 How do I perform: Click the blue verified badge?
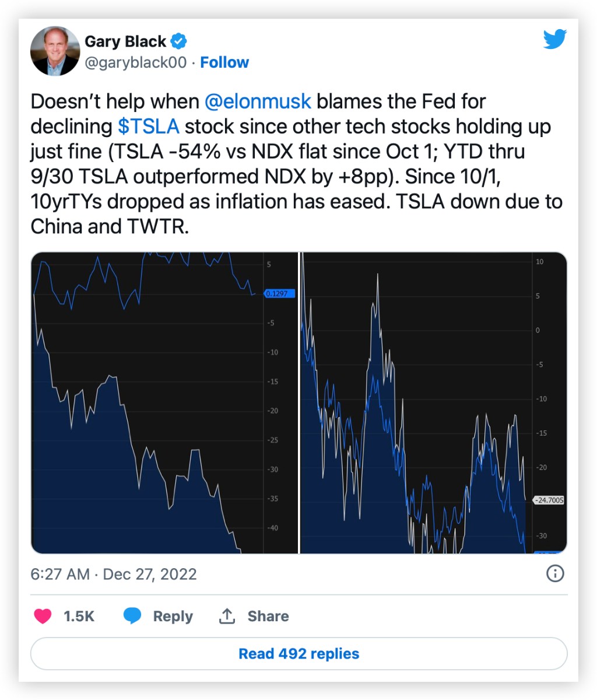pyautogui.click(x=180, y=41)
